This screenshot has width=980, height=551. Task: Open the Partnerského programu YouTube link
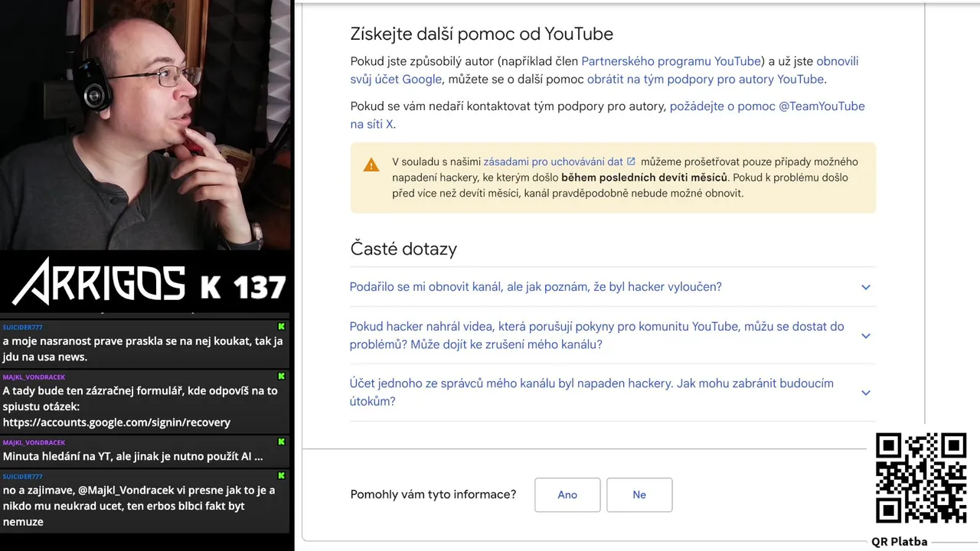pos(671,61)
